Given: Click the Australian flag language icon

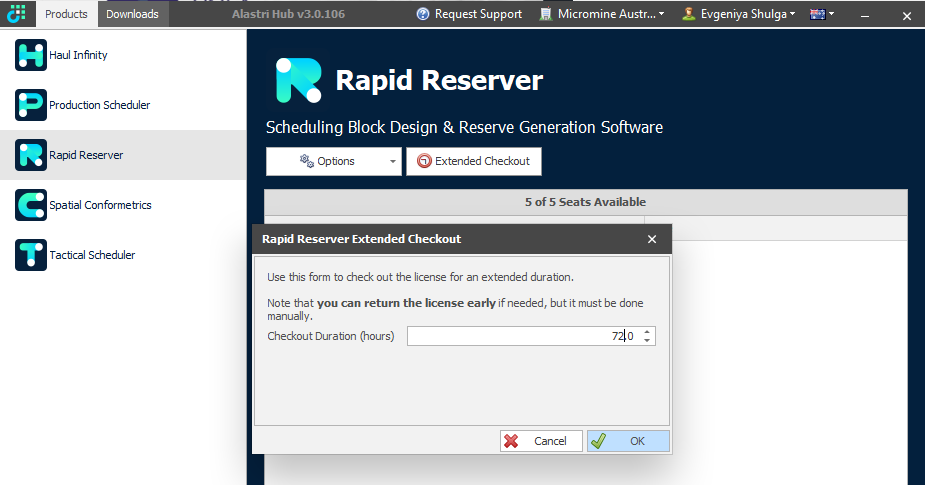Looking at the screenshot, I should click(818, 14).
